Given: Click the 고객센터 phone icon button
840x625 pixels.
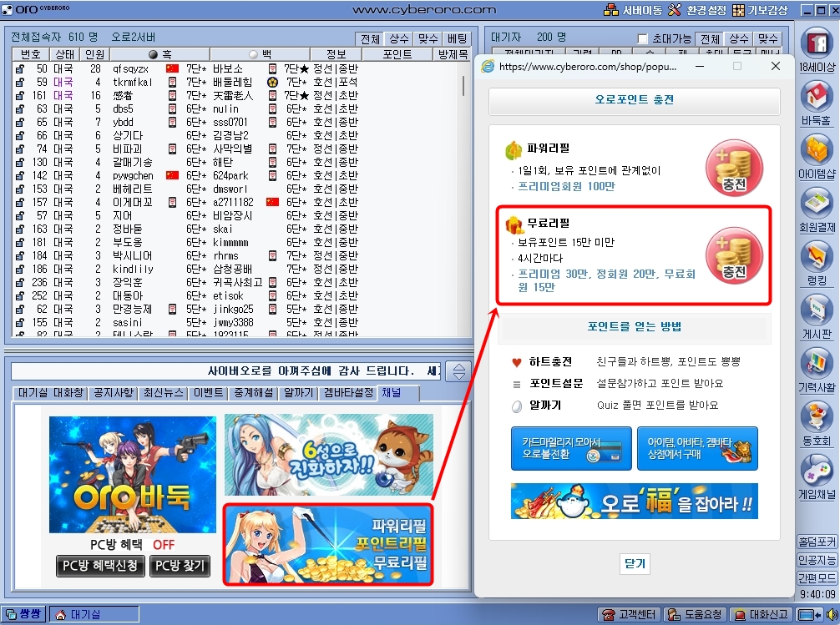Looking at the screenshot, I should (x=629, y=614).
